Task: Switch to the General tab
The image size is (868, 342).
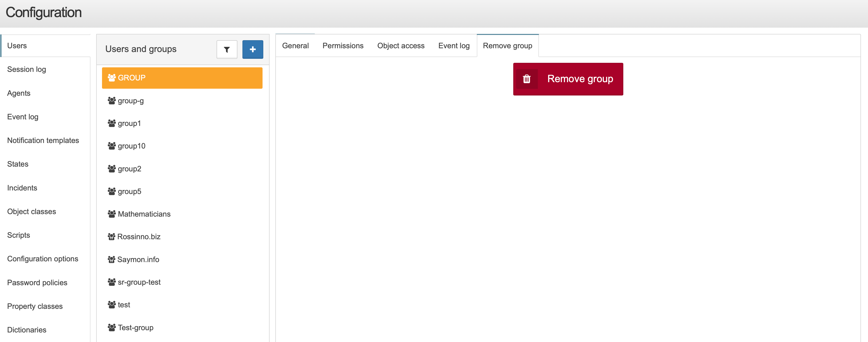Action: tap(295, 45)
